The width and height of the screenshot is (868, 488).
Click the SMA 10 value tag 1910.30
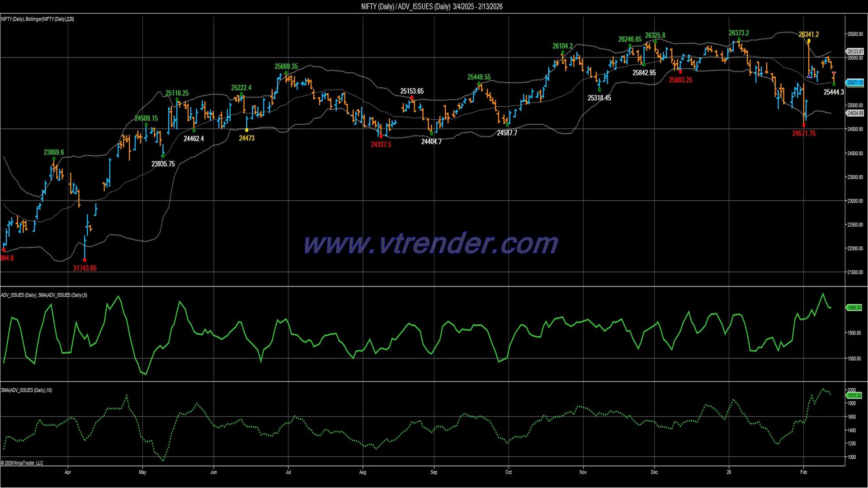tap(854, 395)
